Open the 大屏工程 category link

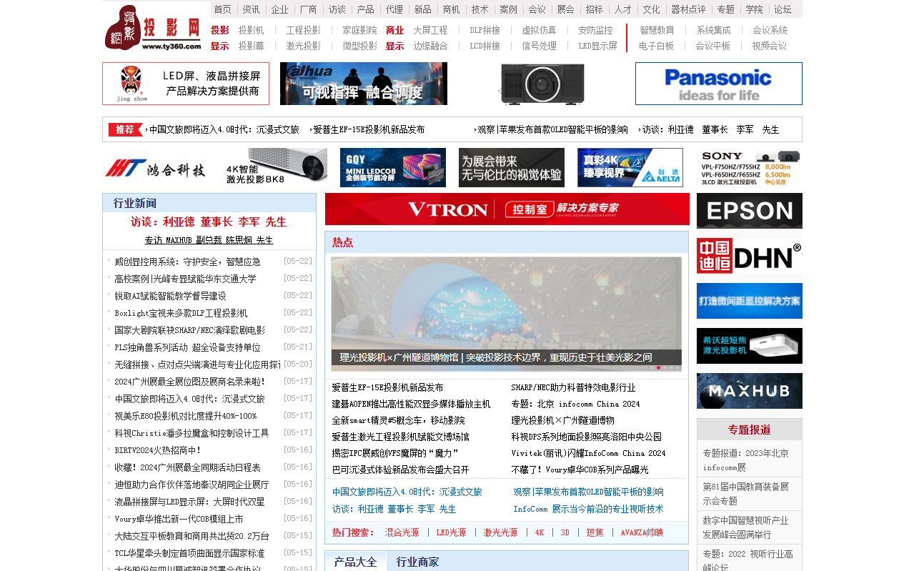pyautogui.click(x=430, y=30)
